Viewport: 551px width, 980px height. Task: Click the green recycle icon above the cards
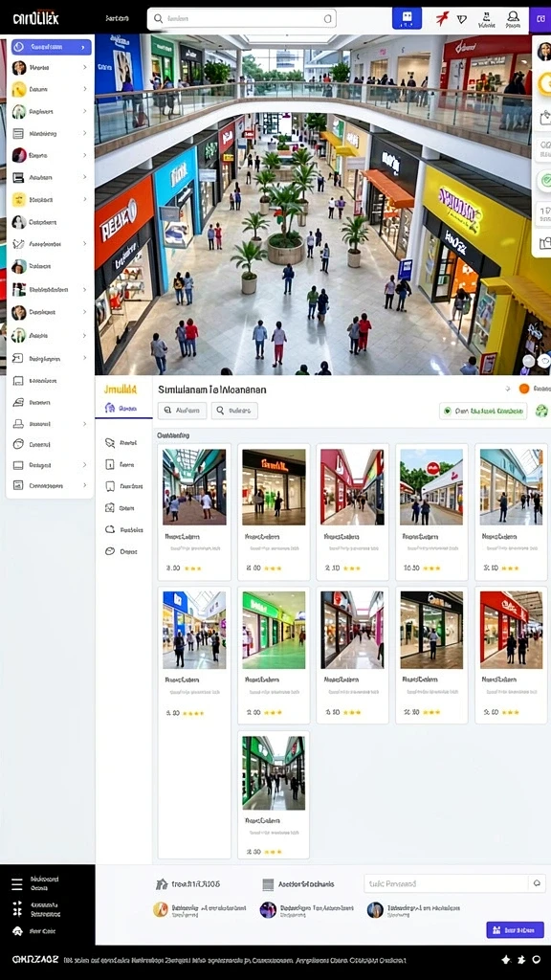[541, 411]
